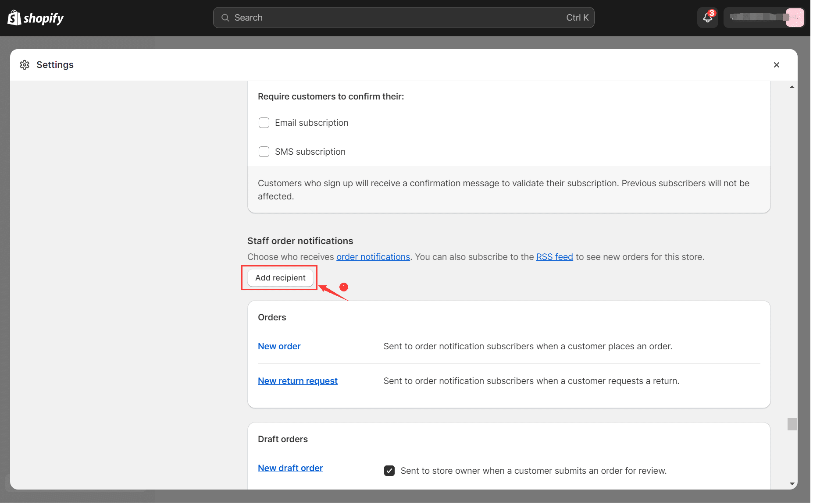The width and height of the screenshot is (813, 504).
Task: Click the search magnifier icon
Action: [225, 18]
